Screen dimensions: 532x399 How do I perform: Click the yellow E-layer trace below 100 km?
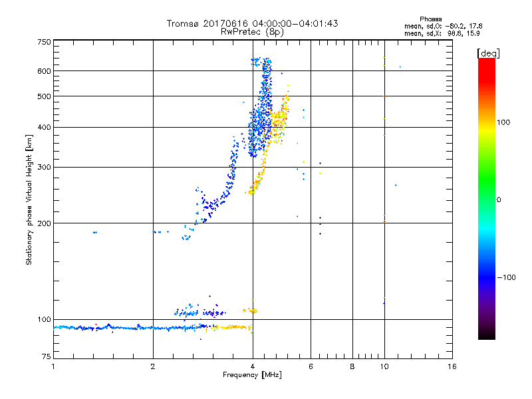(234, 327)
